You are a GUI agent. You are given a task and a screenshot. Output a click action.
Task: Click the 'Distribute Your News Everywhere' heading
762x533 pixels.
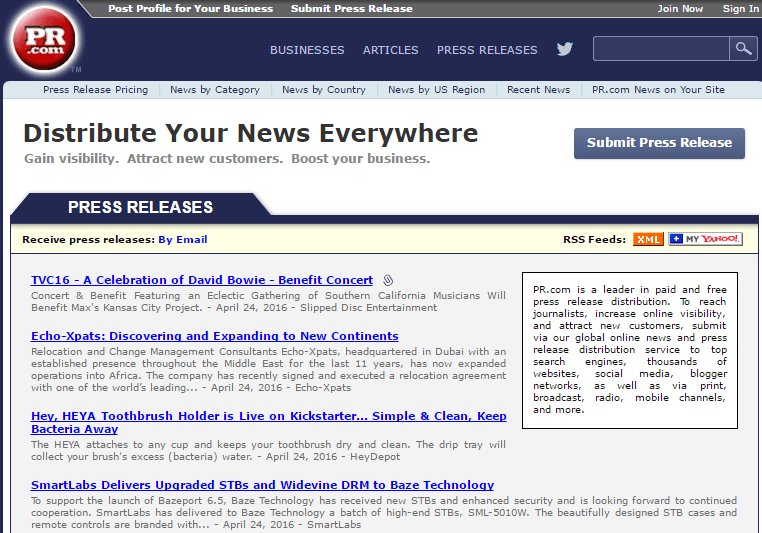pyautogui.click(x=251, y=133)
